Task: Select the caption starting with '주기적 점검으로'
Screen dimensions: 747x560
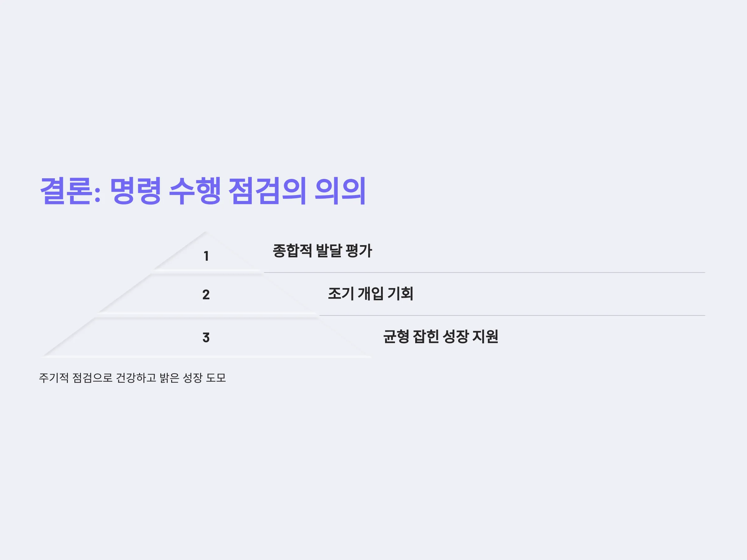Action: click(132, 378)
